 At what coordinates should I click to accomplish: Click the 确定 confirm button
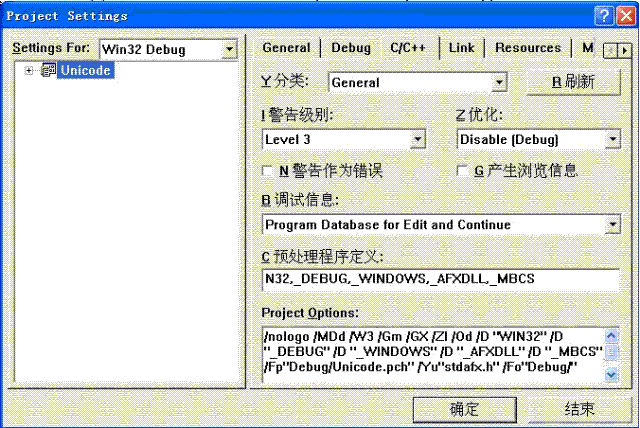point(464,408)
